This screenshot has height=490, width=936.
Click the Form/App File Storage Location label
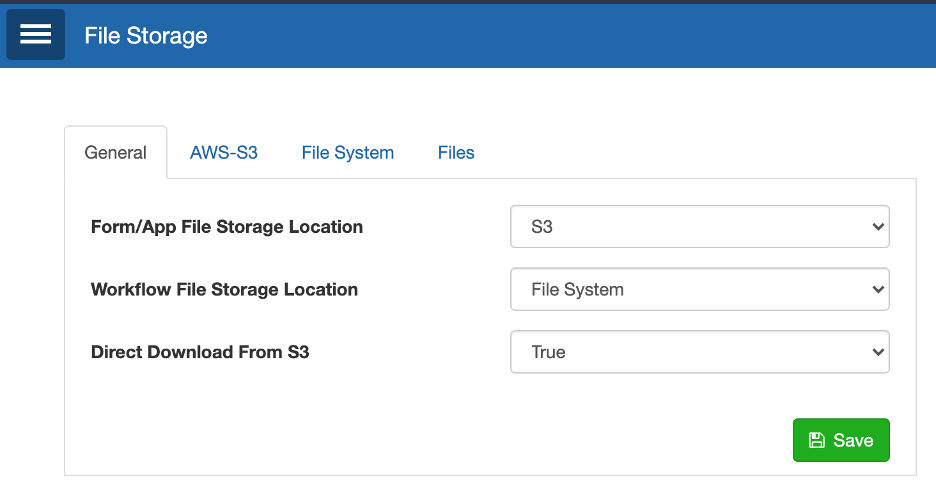coord(227,227)
